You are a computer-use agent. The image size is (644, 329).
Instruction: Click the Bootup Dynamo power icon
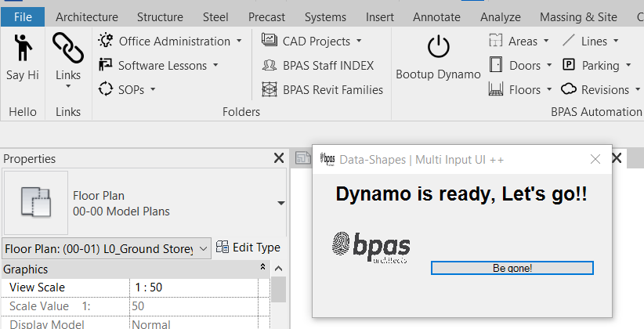[438, 46]
